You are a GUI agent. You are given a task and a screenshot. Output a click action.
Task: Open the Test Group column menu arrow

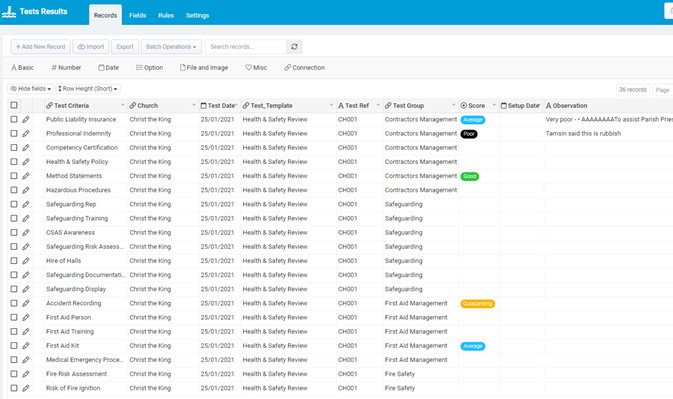pyautogui.click(x=453, y=105)
